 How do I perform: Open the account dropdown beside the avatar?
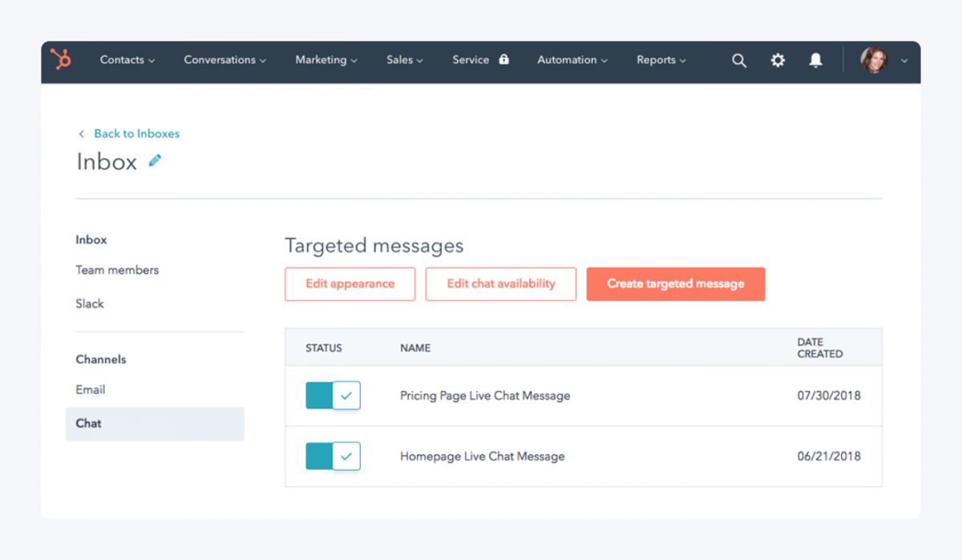click(904, 60)
